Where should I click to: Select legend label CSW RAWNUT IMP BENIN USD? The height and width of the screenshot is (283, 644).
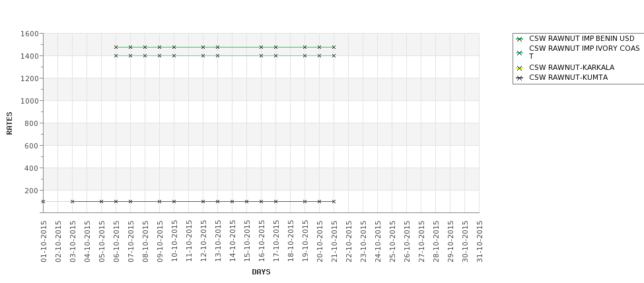[x=581, y=38]
